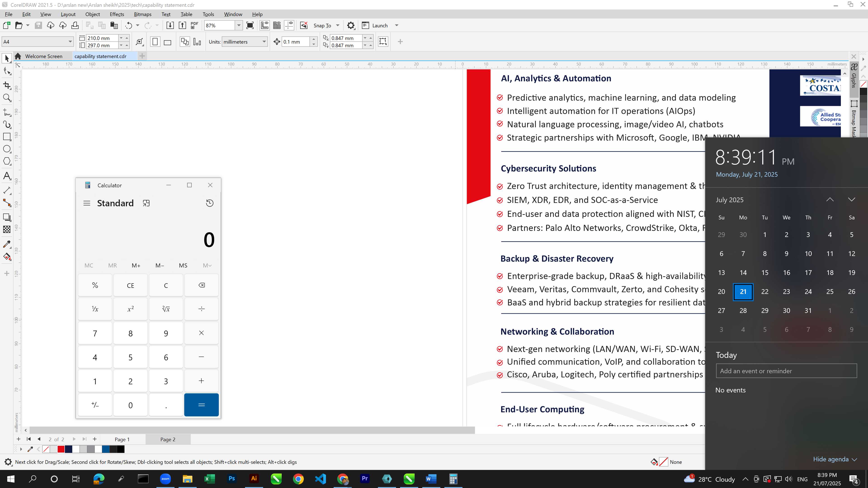Select the Parallel Dimension tool
The height and width of the screenshot is (488, 868).
point(7,190)
